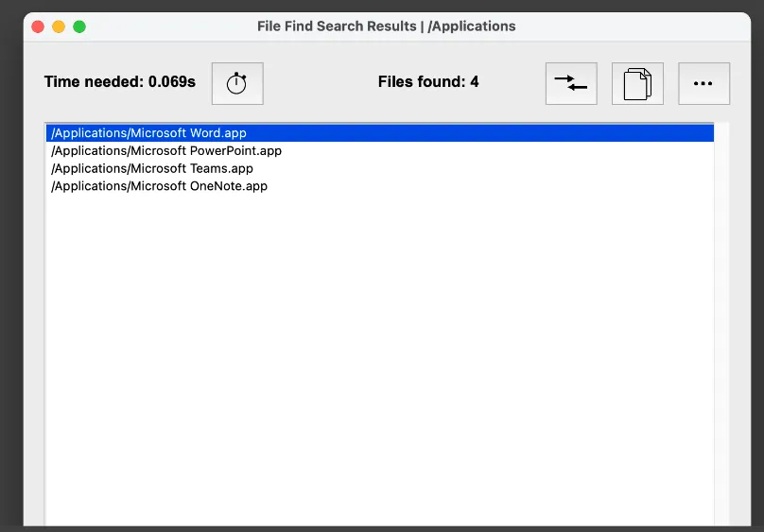Click empty space below the OneNote.app row
Viewport: 764px width, 532px height.
point(378,359)
